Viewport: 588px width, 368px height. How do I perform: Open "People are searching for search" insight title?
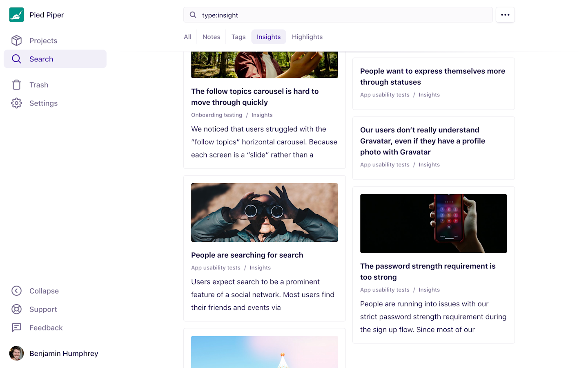click(247, 255)
